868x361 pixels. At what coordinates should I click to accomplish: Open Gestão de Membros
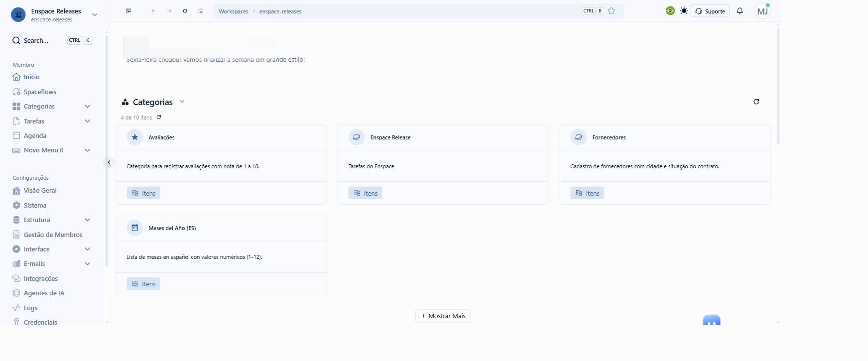click(52, 235)
